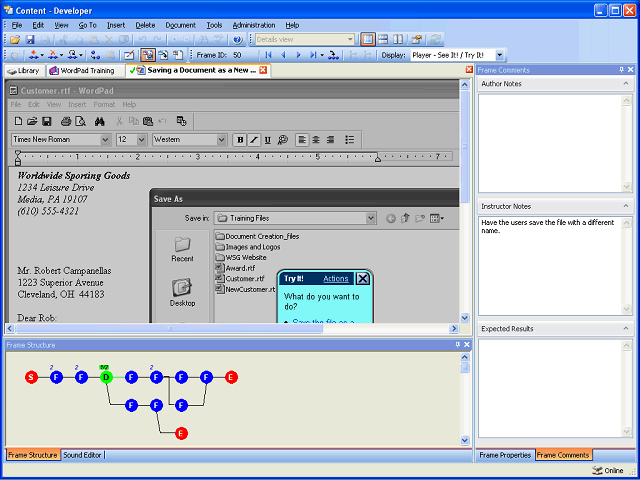Screen dimensions: 640x480
Task: Toggle Underline in WordPad frame
Action: (267, 140)
